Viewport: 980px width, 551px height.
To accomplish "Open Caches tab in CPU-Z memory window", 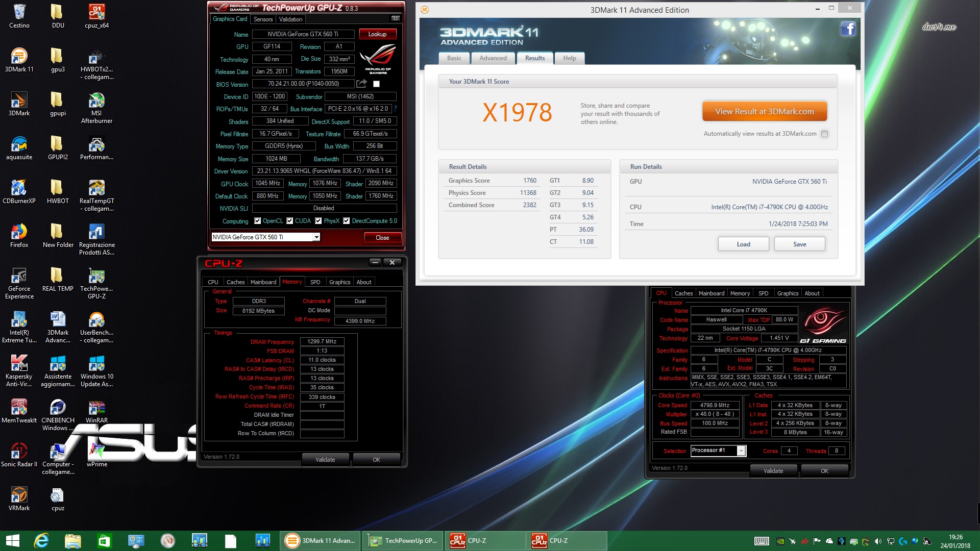I will pos(235,282).
